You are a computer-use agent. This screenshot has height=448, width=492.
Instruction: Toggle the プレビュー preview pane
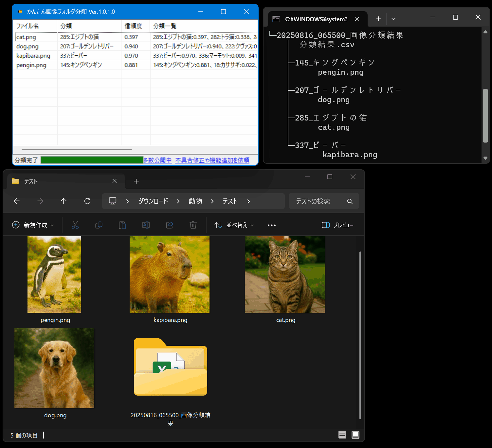[x=337, y=225]
